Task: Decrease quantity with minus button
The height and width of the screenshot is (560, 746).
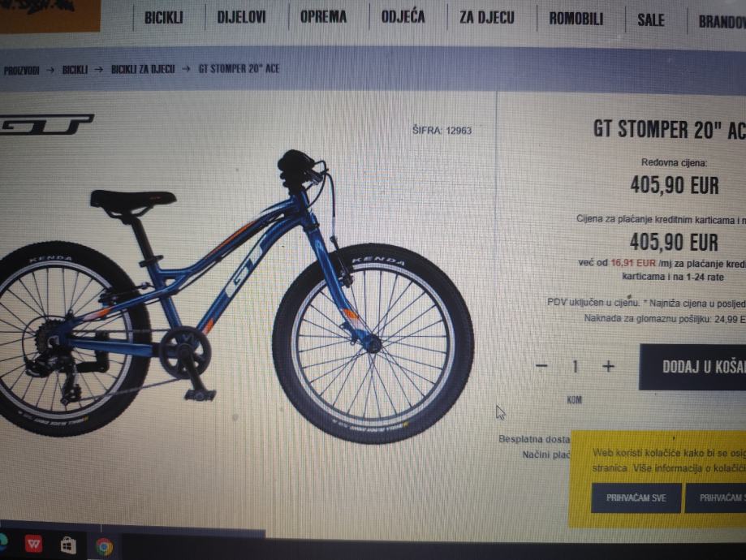Action: click(x=542, y=366)
